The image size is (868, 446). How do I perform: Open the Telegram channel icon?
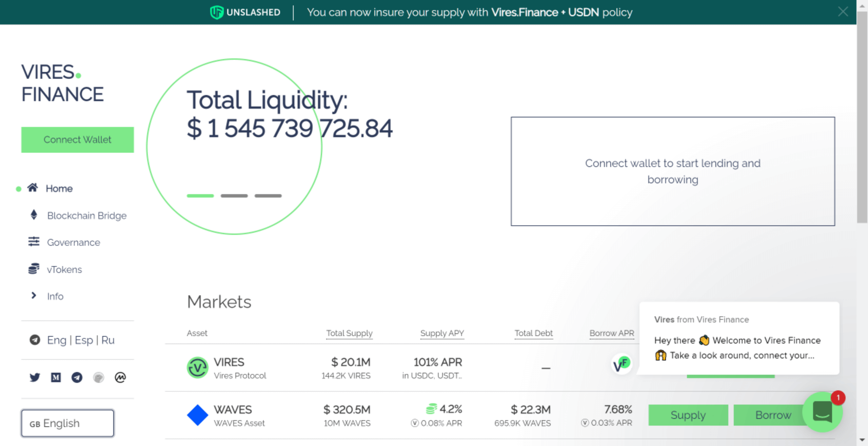click(77, 377)
